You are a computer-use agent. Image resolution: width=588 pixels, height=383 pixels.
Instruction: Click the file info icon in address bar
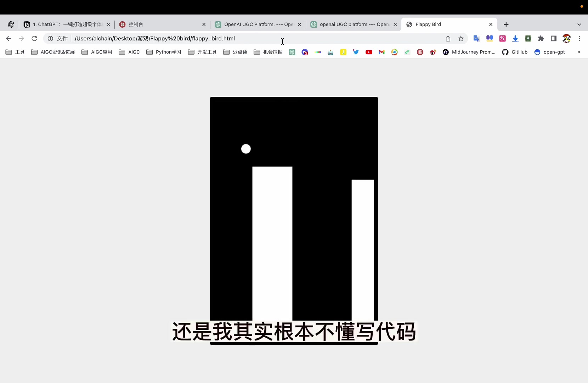pos(51,38)
